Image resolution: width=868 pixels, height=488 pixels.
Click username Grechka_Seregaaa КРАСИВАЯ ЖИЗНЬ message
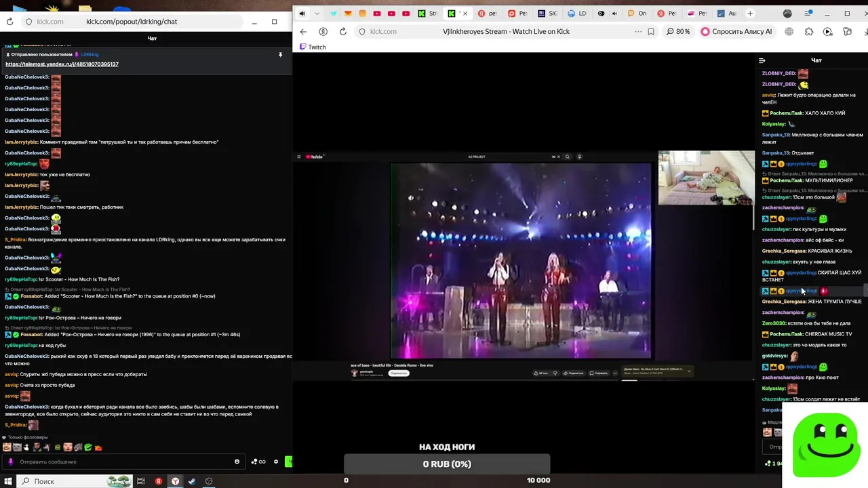click(784, 251)
